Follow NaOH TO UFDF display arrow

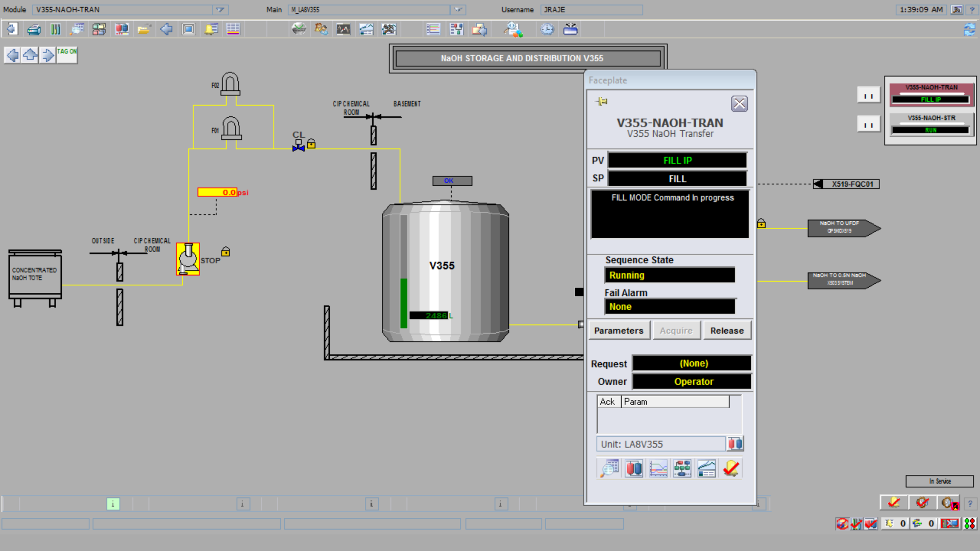click(844, 228)
